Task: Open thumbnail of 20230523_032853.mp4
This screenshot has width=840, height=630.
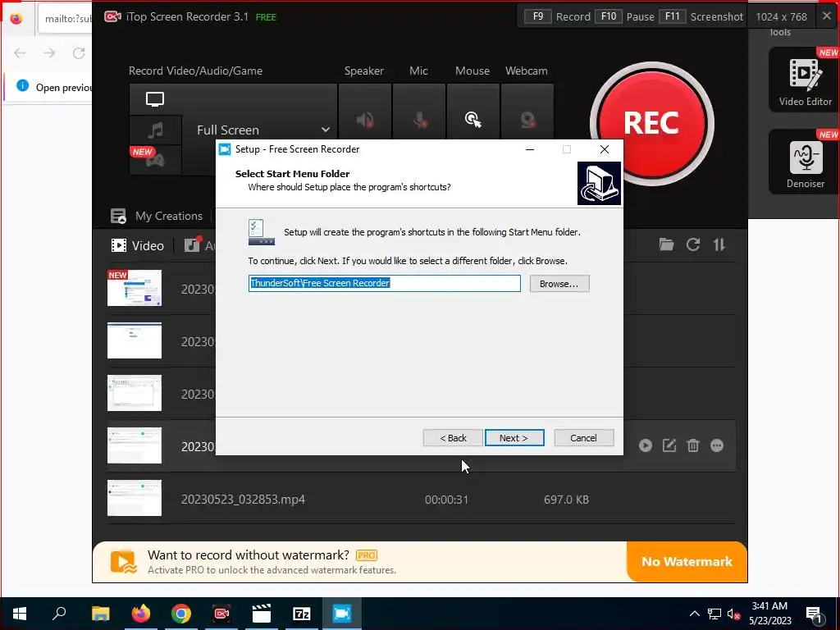Action: point(135,498)
